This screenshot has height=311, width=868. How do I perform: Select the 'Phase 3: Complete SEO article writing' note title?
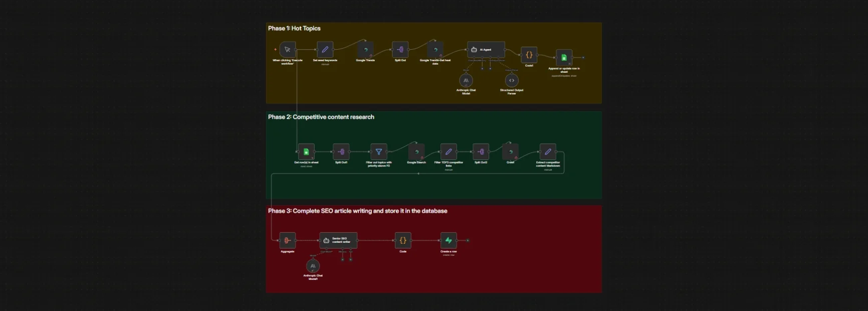click(x=357, y=211)
